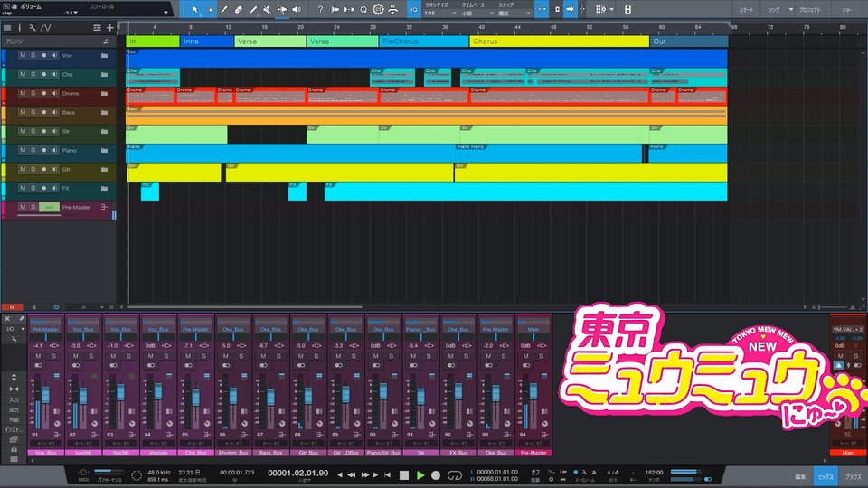Image resolution: width=868 pixels, height=488 pixels.
Task: Select the Bend tool
Action: coord(282,9)
